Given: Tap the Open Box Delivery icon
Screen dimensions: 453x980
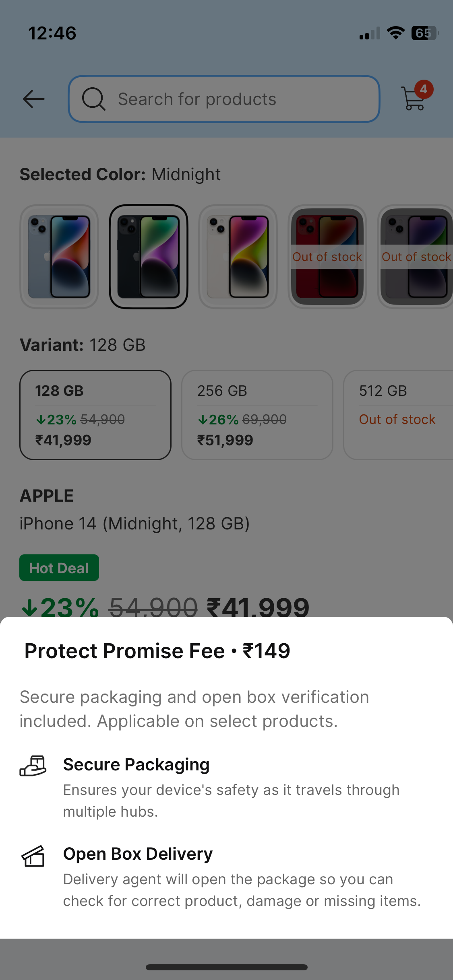Looking at the screenshot, I should 33,856.
